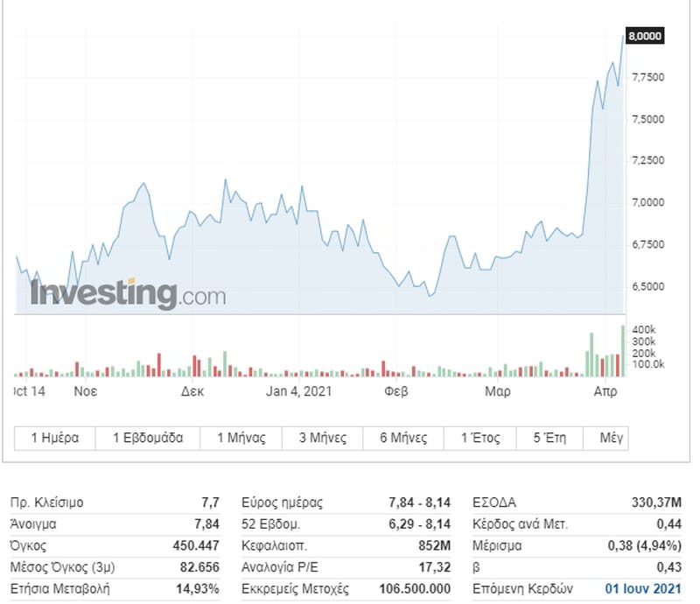
Task: Select the 1 Ημέρα time range tab
Action: (55, 438)
